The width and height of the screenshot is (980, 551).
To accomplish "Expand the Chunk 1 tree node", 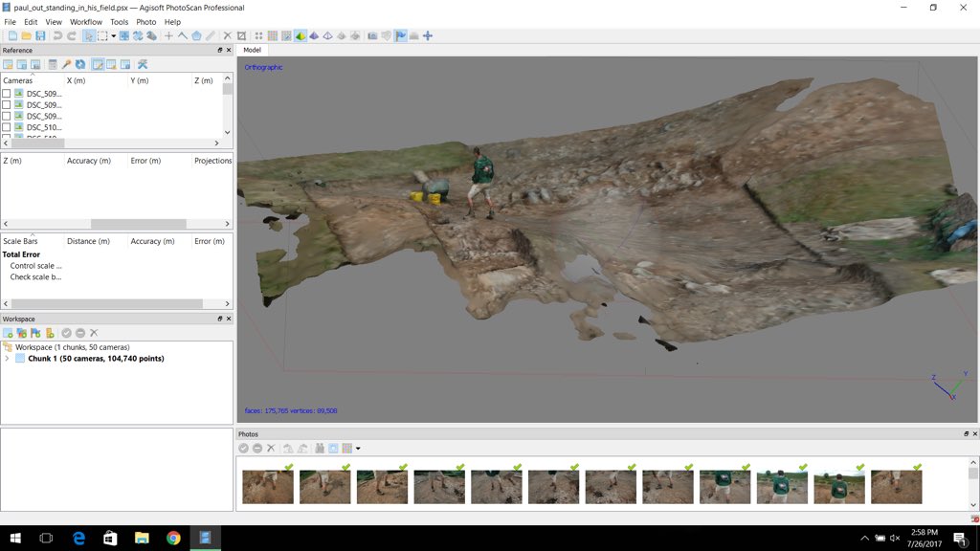I will point(7,359).
